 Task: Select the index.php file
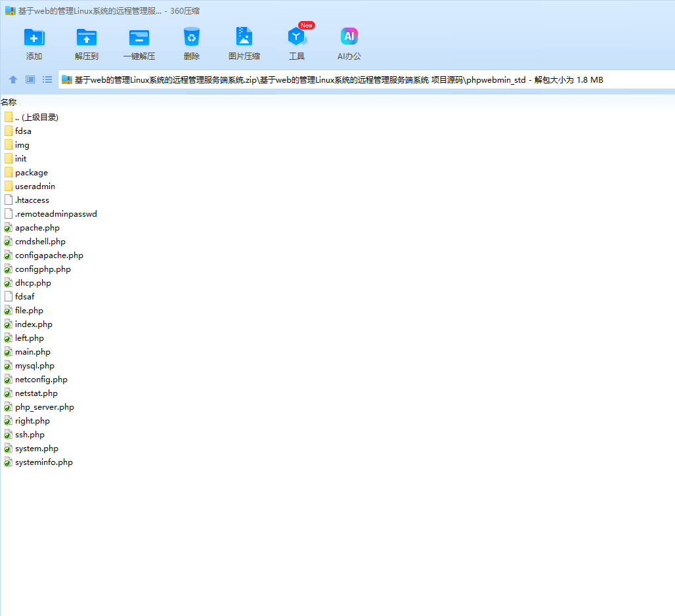(28, 324)
